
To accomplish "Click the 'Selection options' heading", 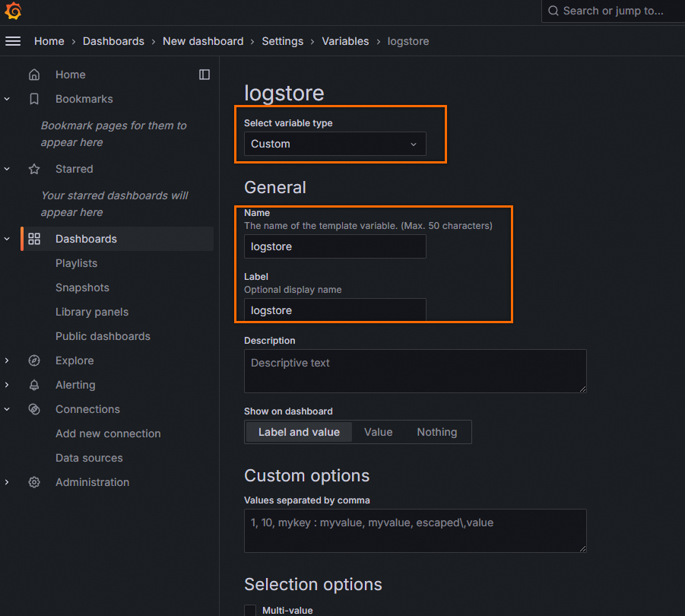I will [312, 585].
